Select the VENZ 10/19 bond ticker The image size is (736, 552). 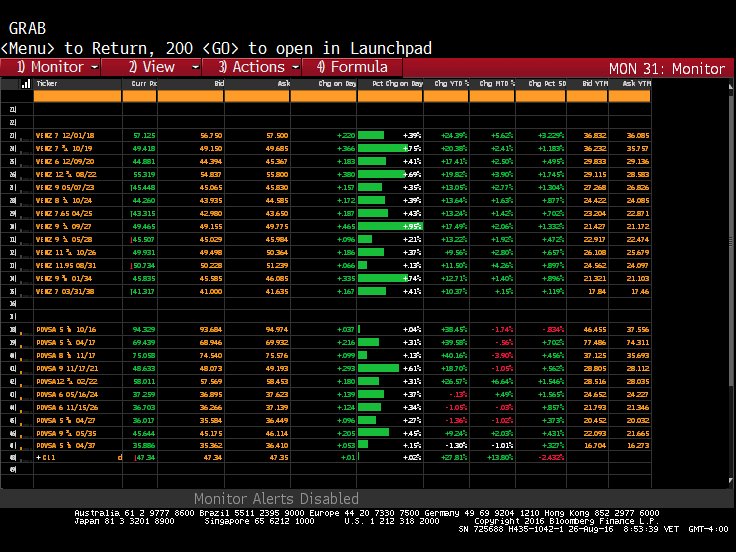tap(64, 148)
